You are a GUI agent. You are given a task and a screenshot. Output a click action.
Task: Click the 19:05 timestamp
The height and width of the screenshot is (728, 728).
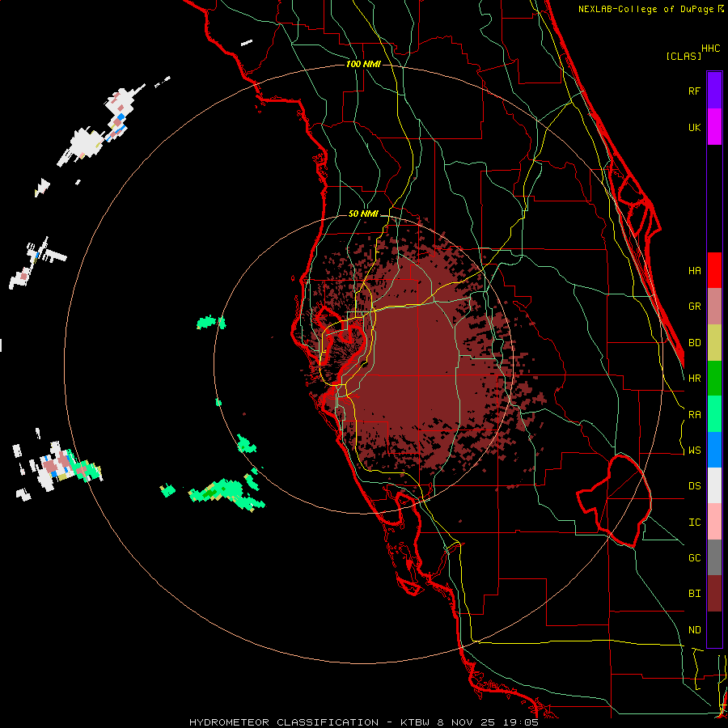pos(522,722)
